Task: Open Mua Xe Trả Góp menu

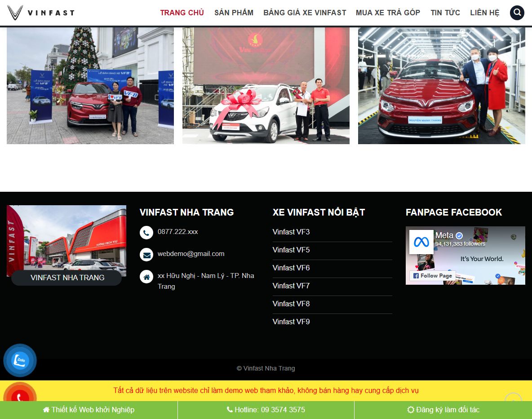Action: [388, 13]
